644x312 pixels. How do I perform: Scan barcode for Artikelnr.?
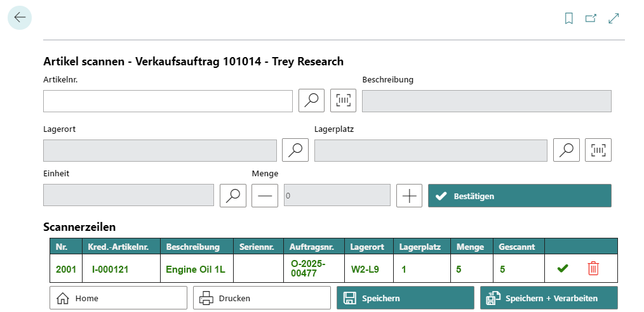tap(344, 100)
